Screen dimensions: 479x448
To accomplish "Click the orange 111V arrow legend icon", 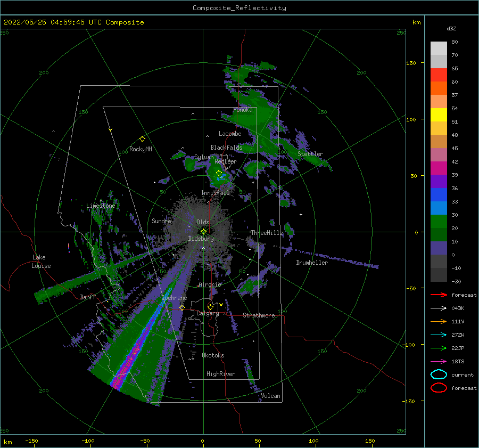I will tap(439, 321).
